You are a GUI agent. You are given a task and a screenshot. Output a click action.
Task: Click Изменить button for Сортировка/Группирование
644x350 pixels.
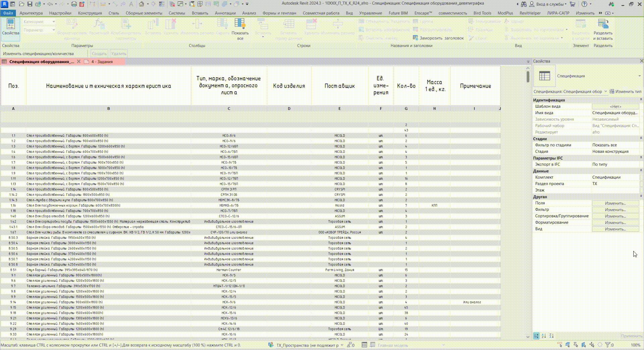coord(615,216)
